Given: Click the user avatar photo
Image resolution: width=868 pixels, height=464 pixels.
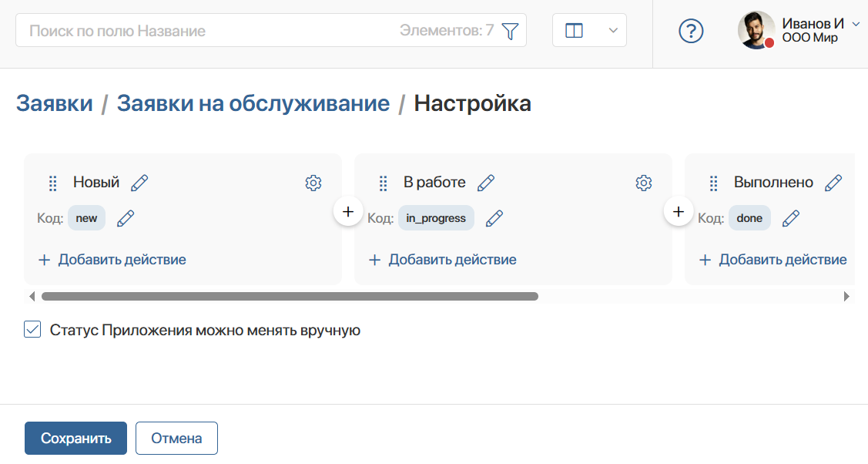Looking at the screenshot, I should (x=757, y=30).
